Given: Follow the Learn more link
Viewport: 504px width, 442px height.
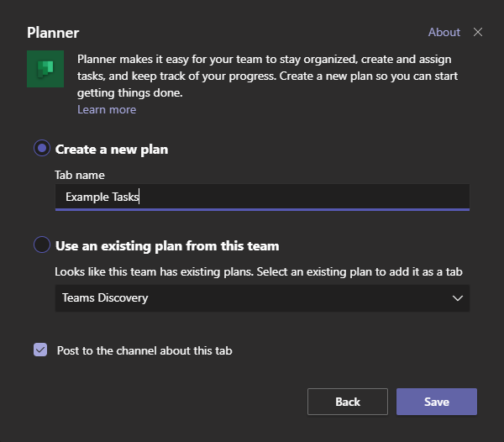Looking at the screenshot, I should tap(107, 109).
